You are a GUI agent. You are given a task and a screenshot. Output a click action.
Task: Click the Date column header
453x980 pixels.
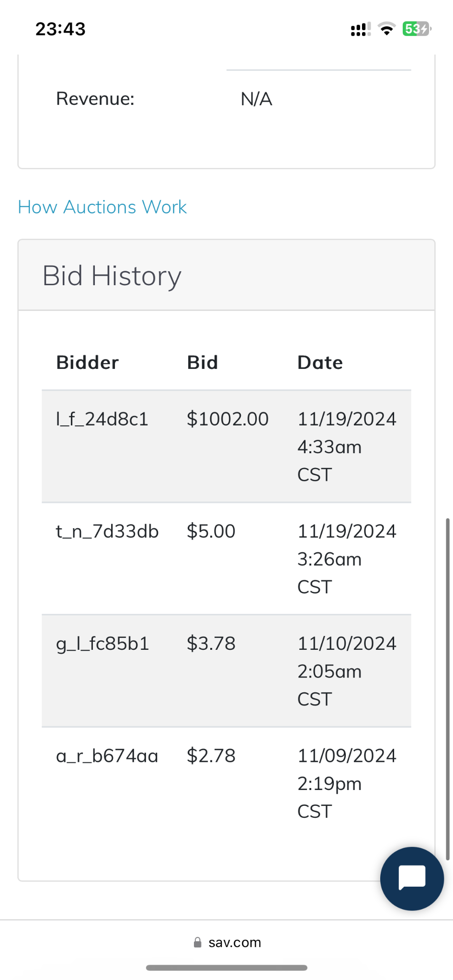tap(320, 363)
